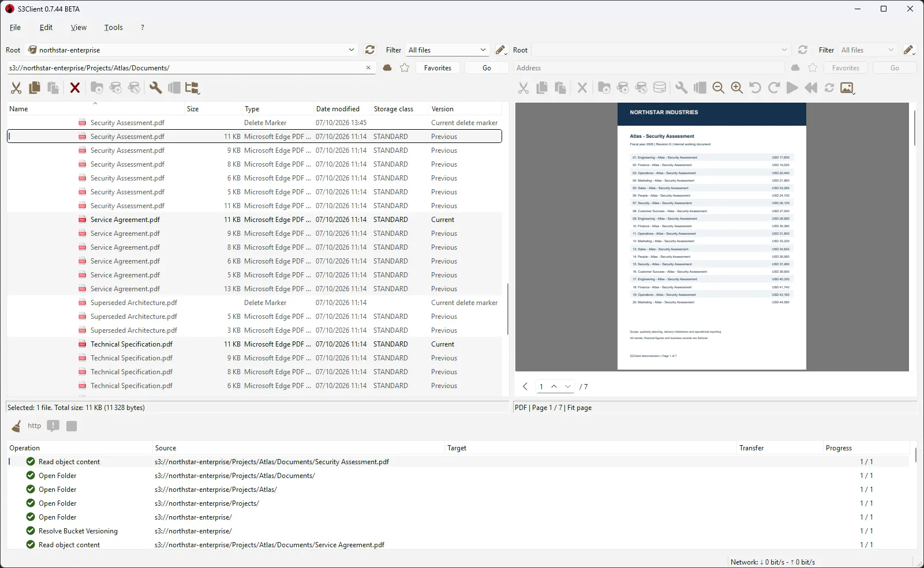Click the cloud icon beside the left address bar
Screen dimensions: 924x568
tap(387, 68)
